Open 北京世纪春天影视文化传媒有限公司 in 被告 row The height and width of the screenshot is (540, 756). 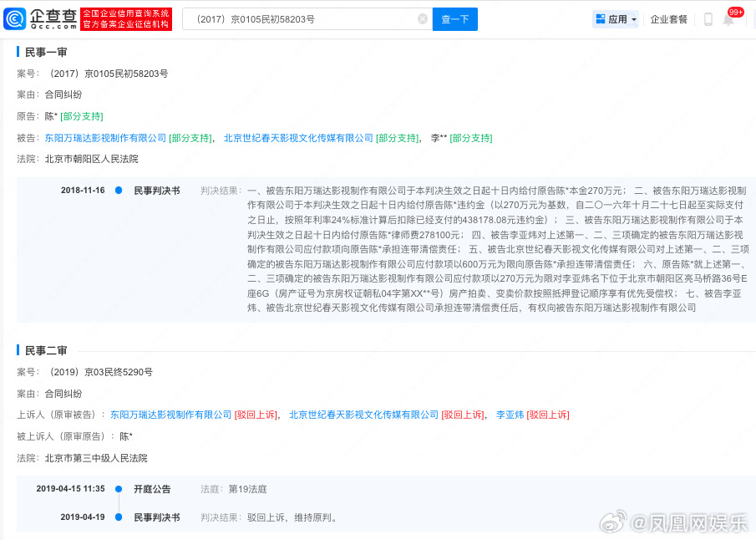click(298, 138)
